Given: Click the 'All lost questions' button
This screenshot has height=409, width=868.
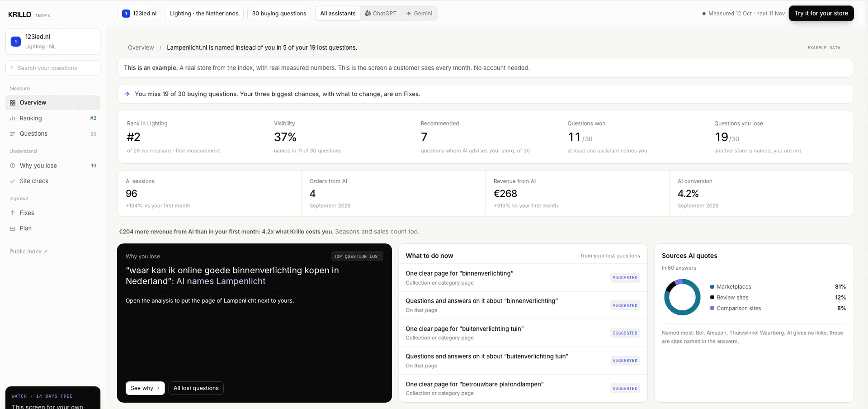Looking at the screenshot, I should click(196, 388).
